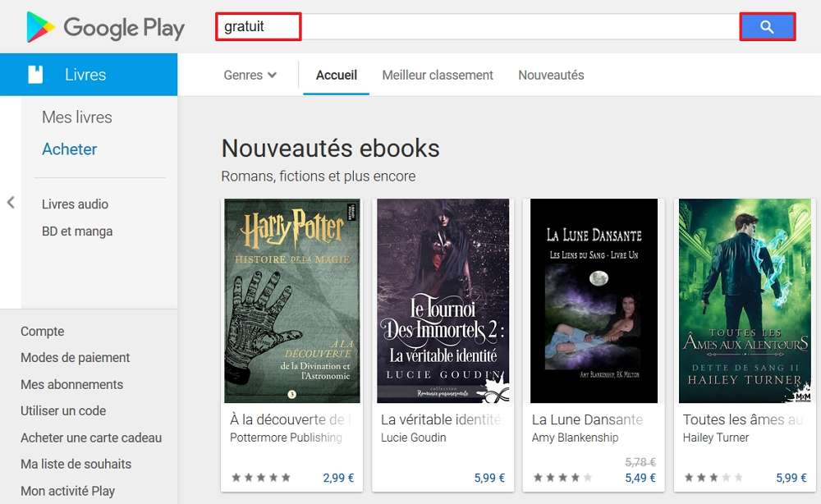Open the Le Tournoi Des Immortels 2 cover
The height and width of the screenshot is (504, 821).
[x=443, y=301]
